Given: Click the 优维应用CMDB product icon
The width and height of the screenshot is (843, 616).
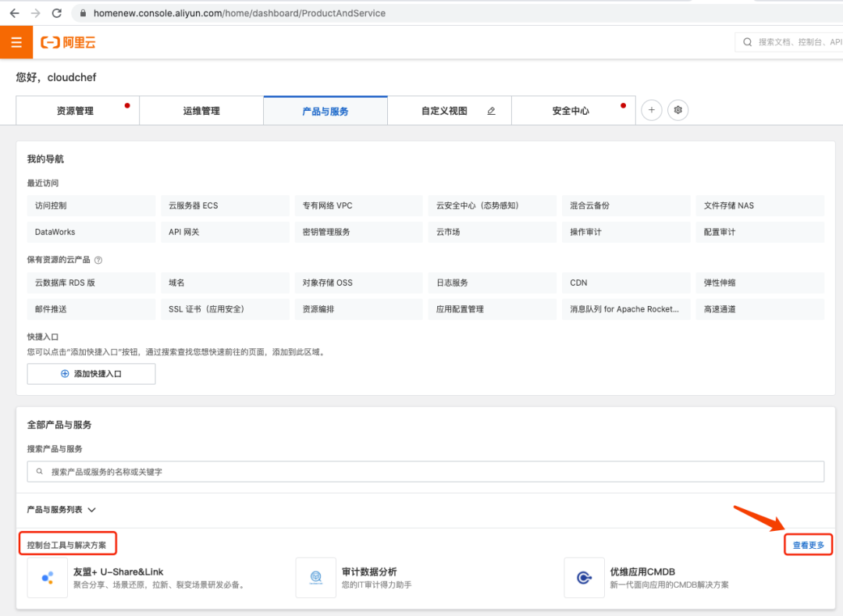Looking at the screenshot, I should click(585, 578).
